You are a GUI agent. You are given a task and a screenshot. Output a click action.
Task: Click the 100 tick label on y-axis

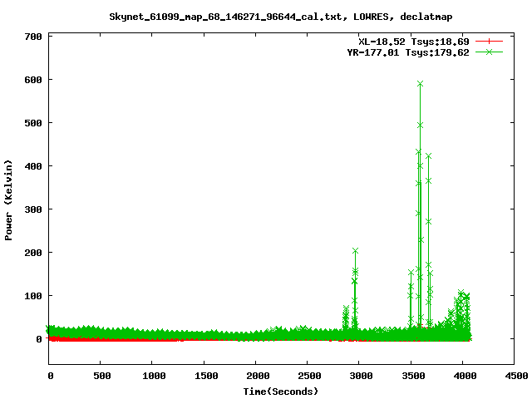tap(33, 296)
